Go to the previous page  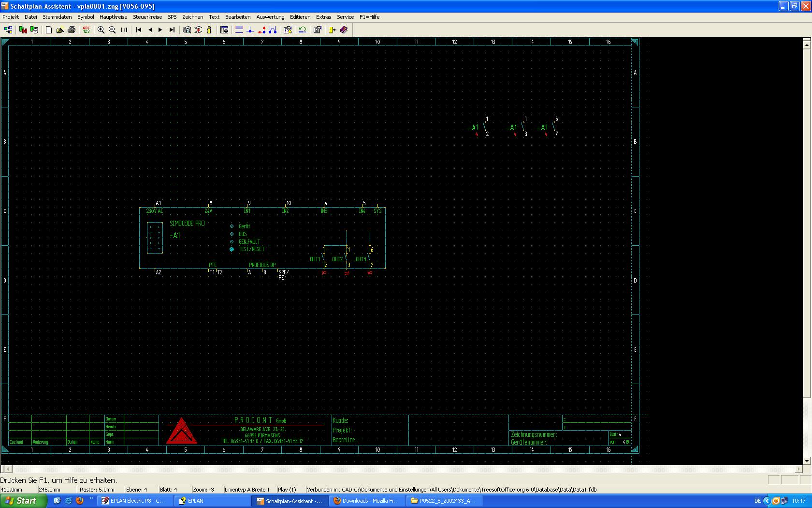click(x=150, y=30)
